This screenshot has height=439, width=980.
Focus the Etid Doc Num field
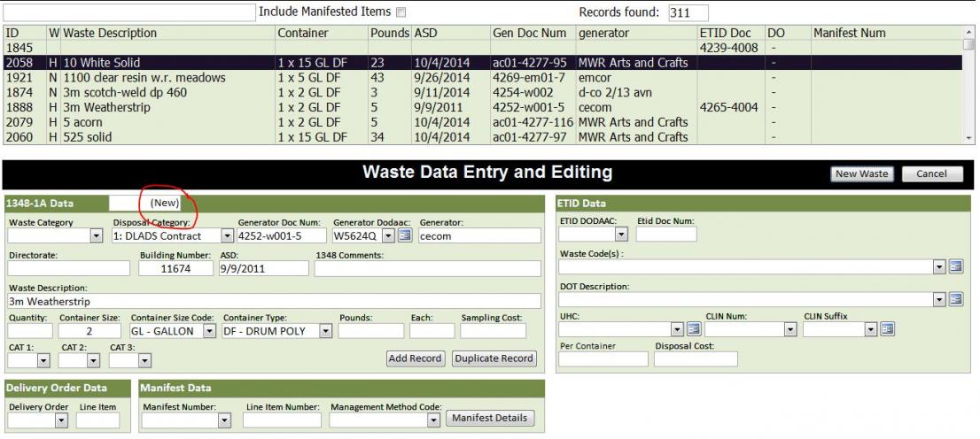[666, 235]
